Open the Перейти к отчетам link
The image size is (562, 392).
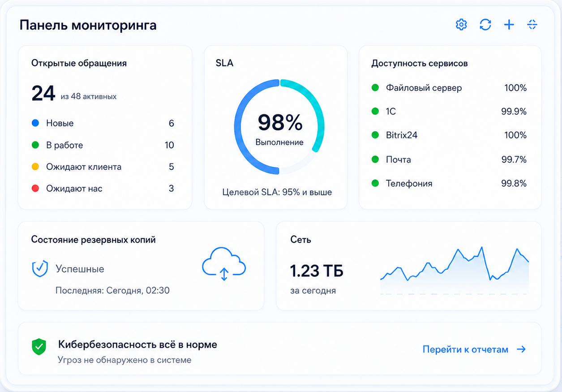click(x=474, y=349)
